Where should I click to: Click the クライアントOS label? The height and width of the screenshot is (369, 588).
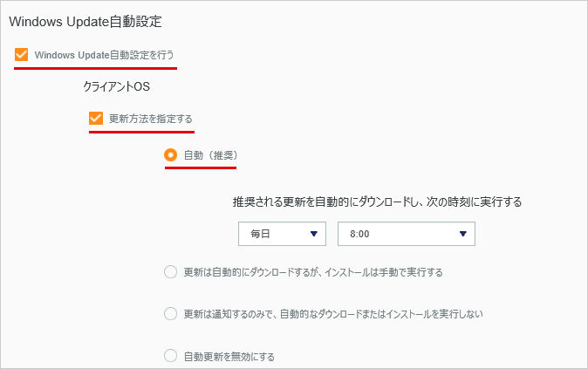(116, 86)
